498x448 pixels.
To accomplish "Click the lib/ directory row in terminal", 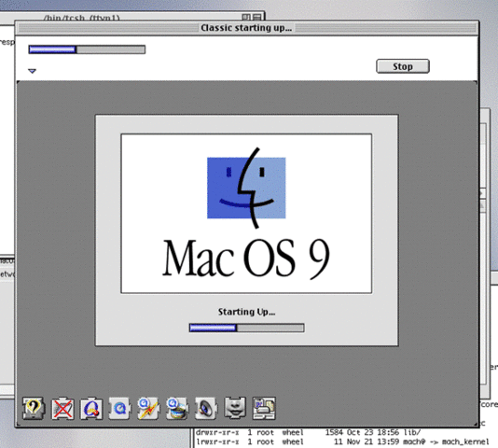I will (x=309, y=432).
